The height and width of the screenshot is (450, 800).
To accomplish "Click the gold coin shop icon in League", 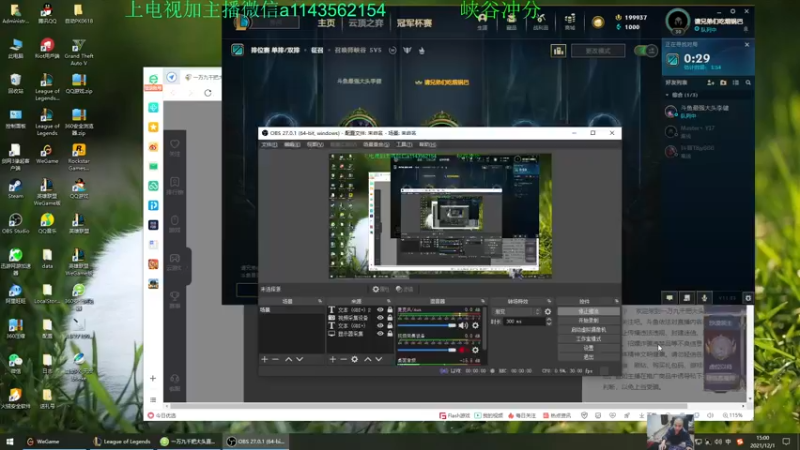I will coord(598,22).
